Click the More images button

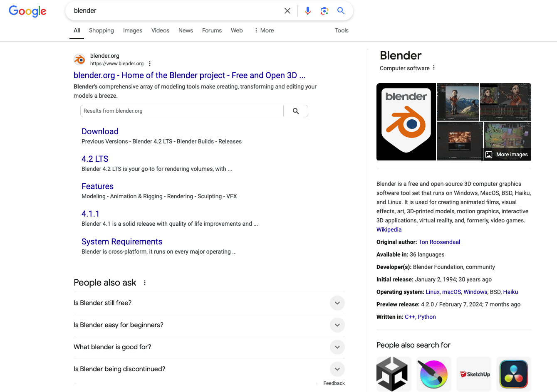pyautogui.click(x=506, y=154)
